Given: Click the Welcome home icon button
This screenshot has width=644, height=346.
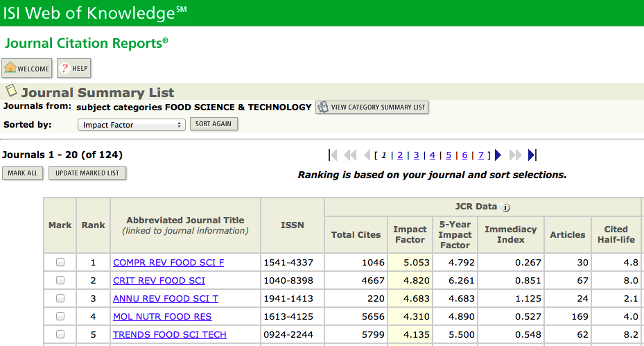Looking at the screenshot, I should coord(27,69).
